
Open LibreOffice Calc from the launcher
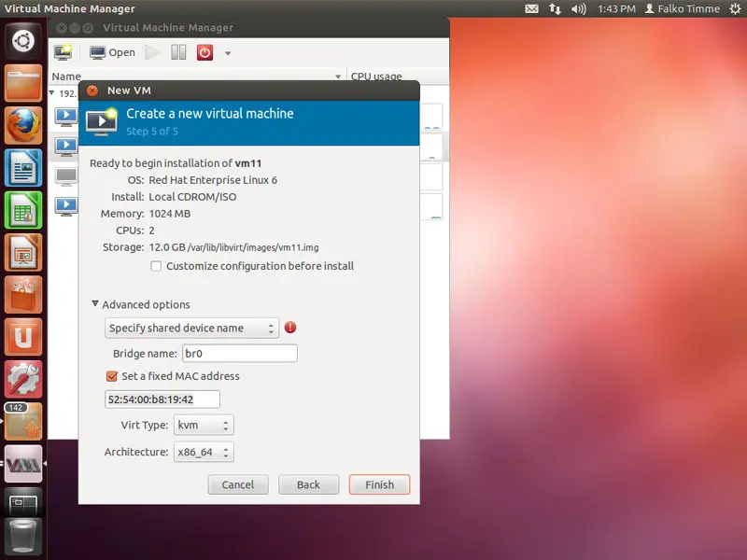point(22,210)
